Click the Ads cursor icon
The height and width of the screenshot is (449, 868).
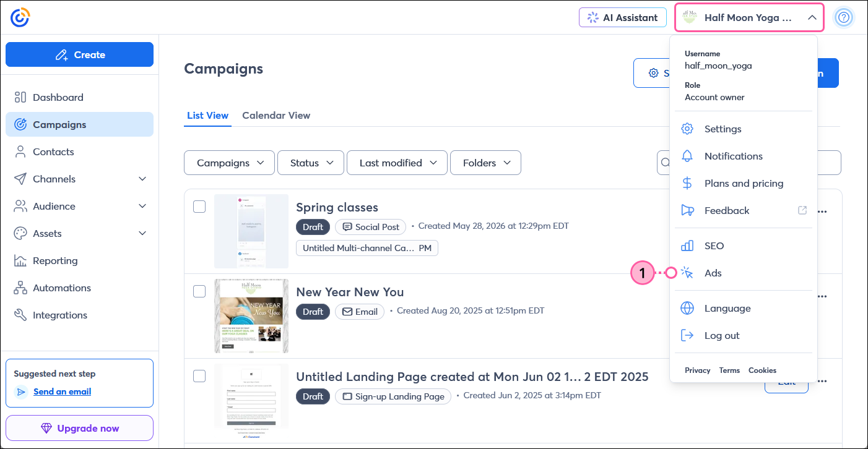click(687, 273)
